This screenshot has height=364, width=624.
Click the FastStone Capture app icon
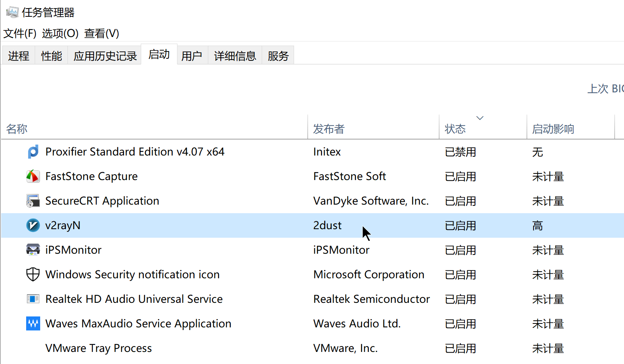click(x=33, y=176)
